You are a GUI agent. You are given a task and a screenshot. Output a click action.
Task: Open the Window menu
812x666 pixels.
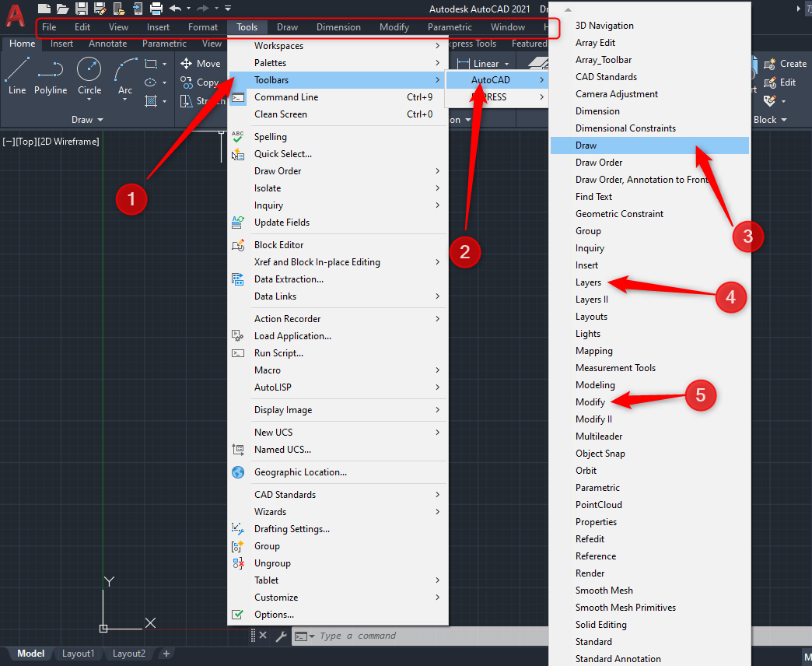point(507,27)
